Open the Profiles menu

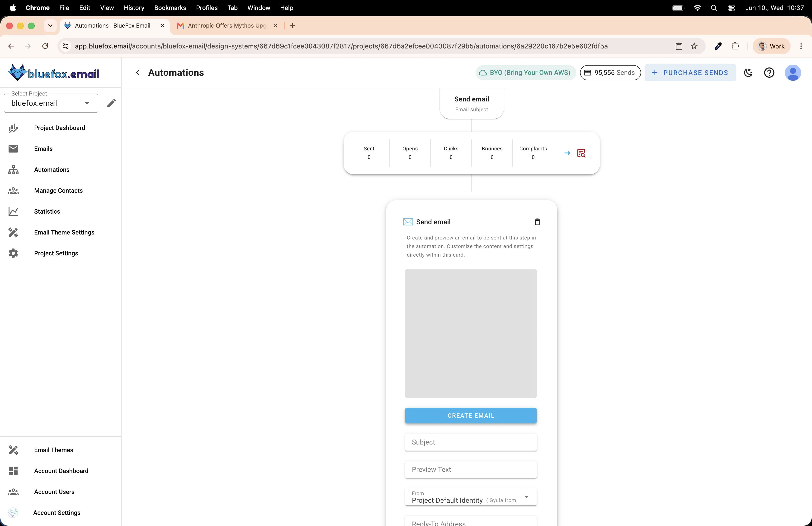click(206, 8)
